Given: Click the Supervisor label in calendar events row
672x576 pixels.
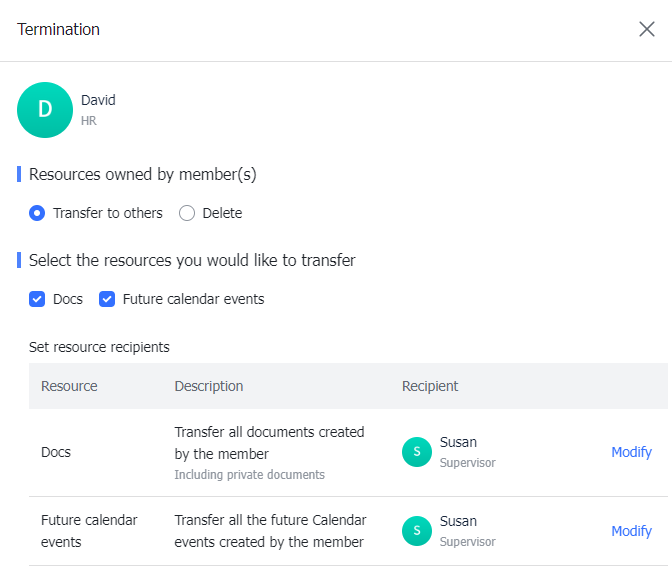Looking at the screenshot, I should pyautogui.click(x=467, y=542).
